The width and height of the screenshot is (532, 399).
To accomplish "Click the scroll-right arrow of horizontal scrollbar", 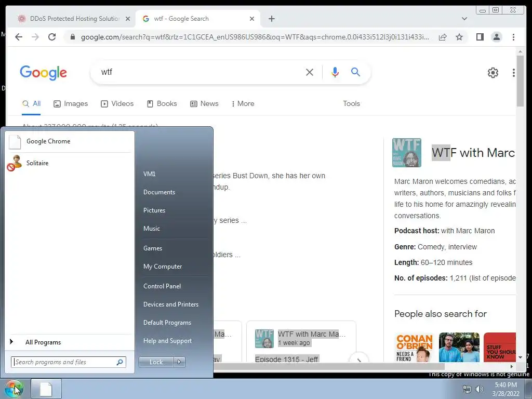I will tap(512, 366).
